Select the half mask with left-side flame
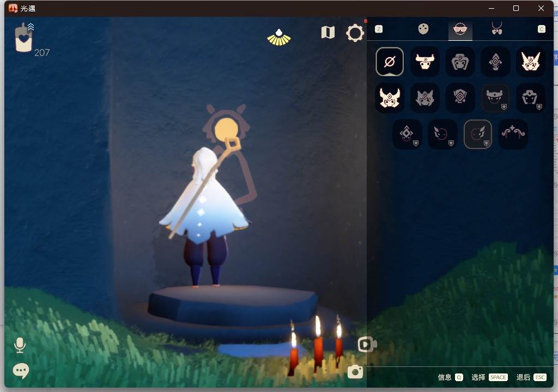Screen dimensions: 558x392 [x=442, y=134]
